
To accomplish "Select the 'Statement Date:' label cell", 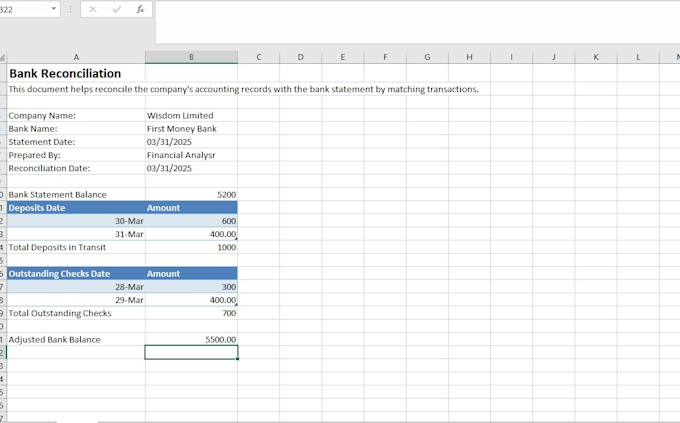I will 76,142.
